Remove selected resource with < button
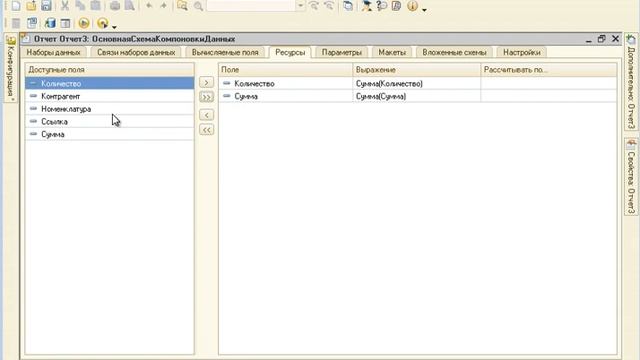The height and width of the screenshot is (360, 640). pyautogui.click(x=207, y=115)
